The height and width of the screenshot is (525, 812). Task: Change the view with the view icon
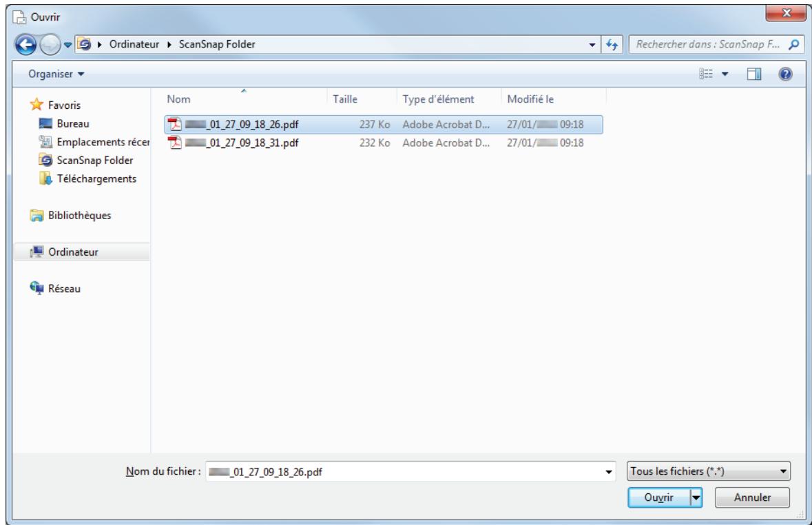(706, 74)
